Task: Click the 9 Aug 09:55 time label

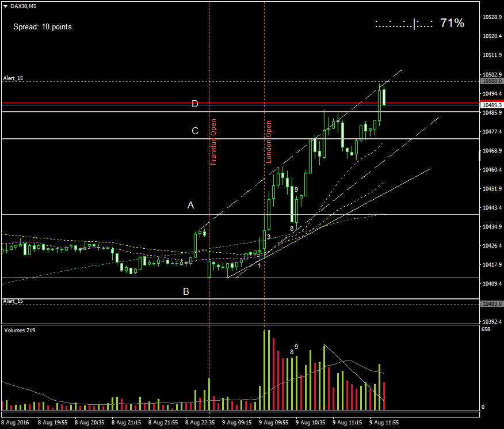Action: tap(273, 422)
